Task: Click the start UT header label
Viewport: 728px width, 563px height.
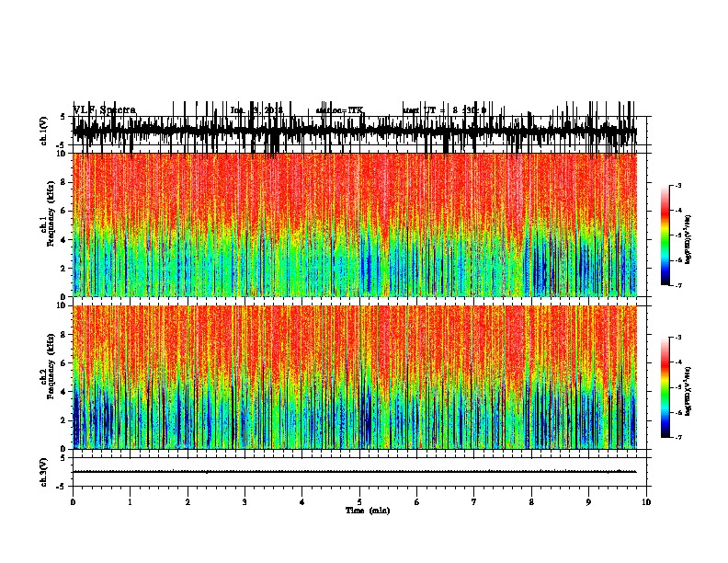Action: pyautogui.click(x=444, y=110)
